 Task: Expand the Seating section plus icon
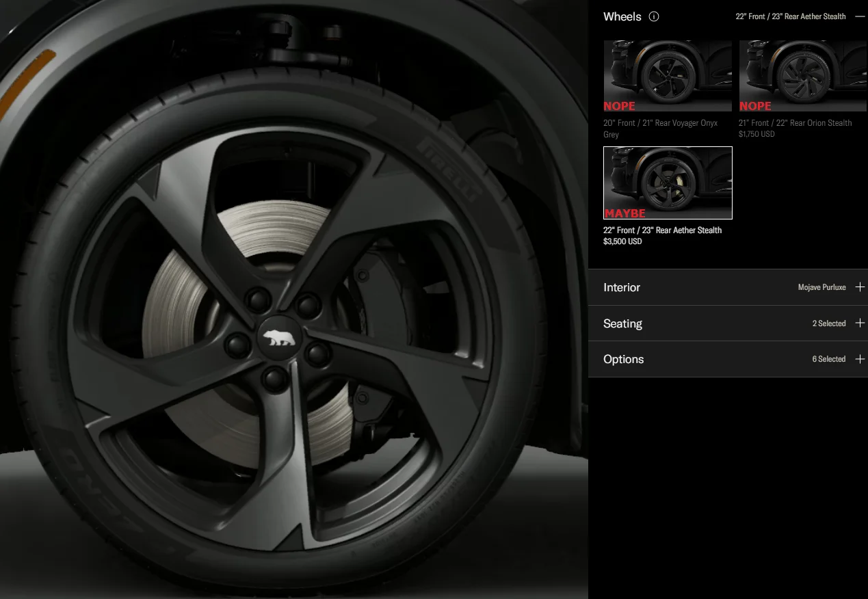[860, 323]
